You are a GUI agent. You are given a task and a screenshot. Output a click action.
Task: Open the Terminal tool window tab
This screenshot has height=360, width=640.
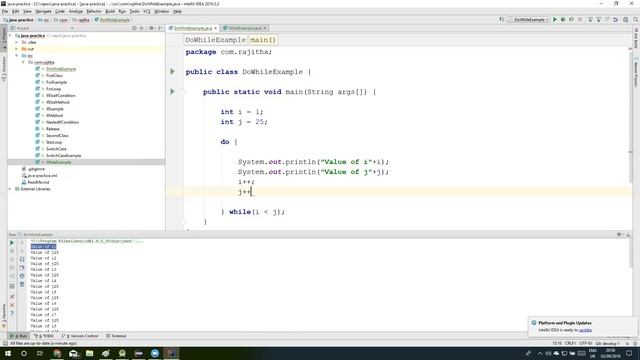pyautogui.click(x=116, y=336)
